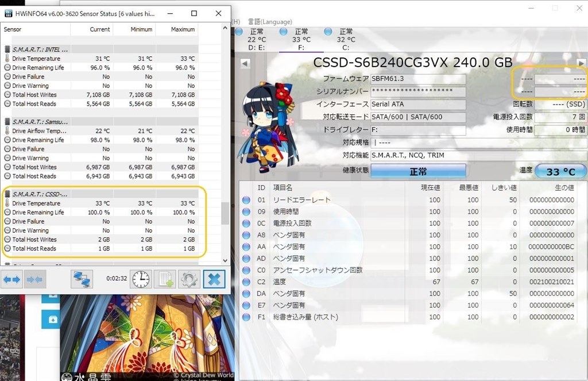The height and width of the screenshot is (381, 588).
Task: Click the status dot for ID C2 温度 row
Action: (246, 282)
